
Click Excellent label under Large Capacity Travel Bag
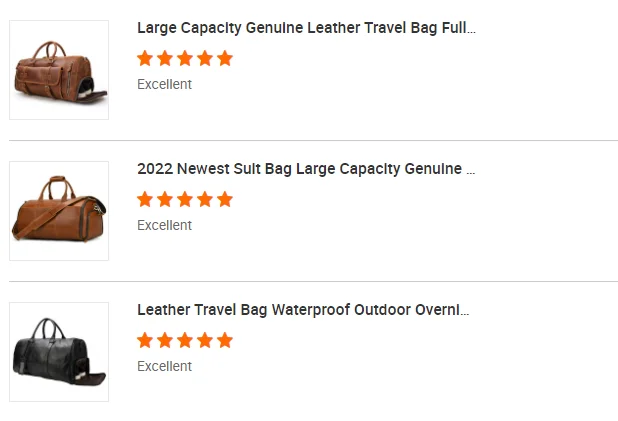click(164, 85)
